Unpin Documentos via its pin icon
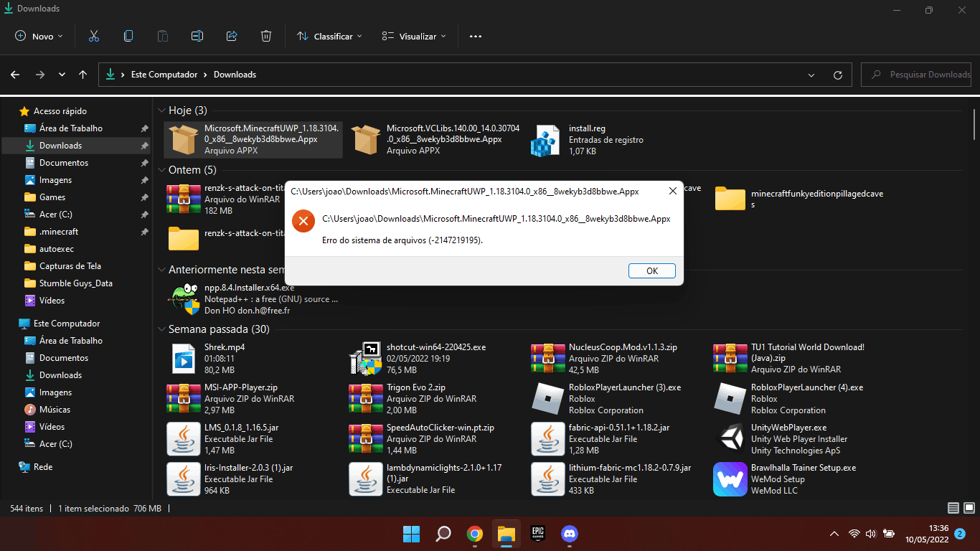 (144, 163)
